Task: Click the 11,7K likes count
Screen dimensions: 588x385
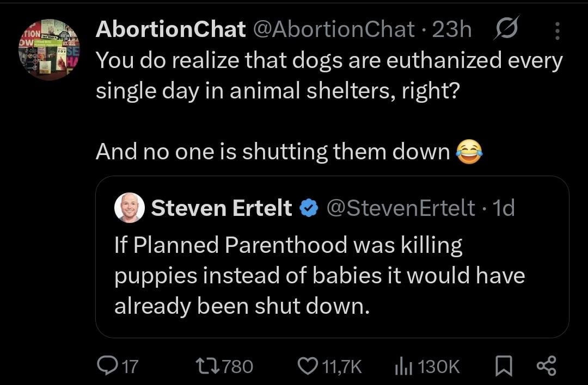Action: [x=342, y=367]
